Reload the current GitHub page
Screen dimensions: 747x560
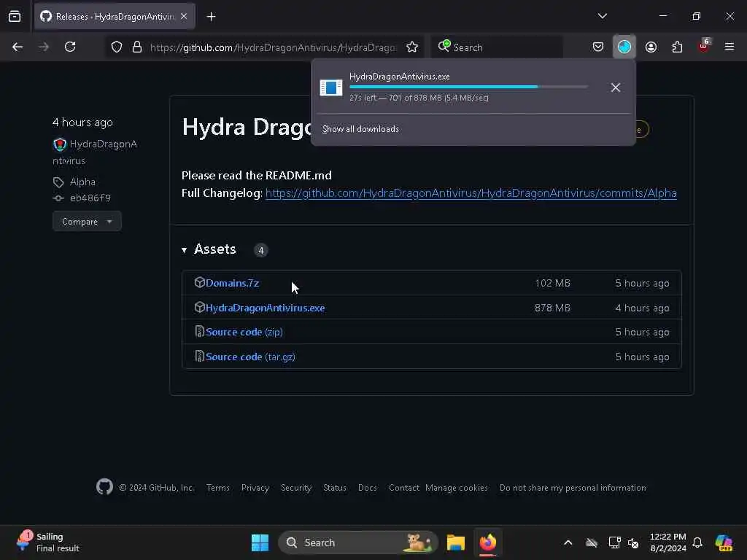click(70, 47)
